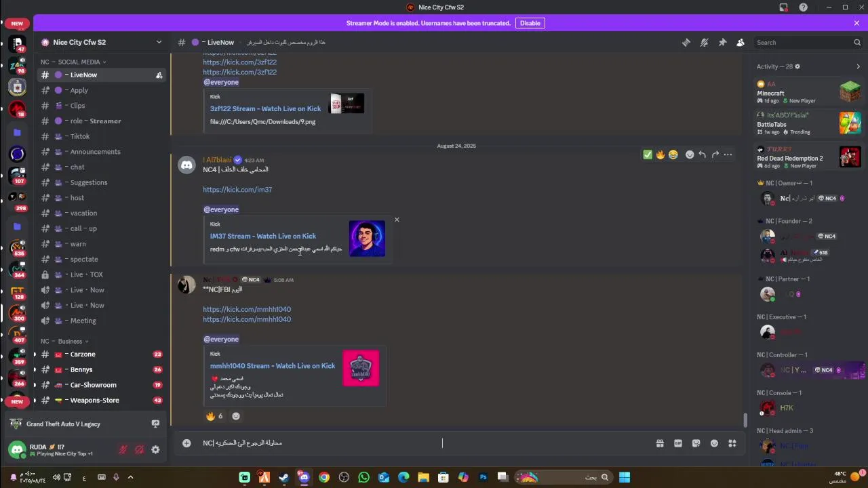This screenshot has width=868, height=488.
Task: Open the H7K member in the member list
Action: pyautogui.click(x=808, y=408)
